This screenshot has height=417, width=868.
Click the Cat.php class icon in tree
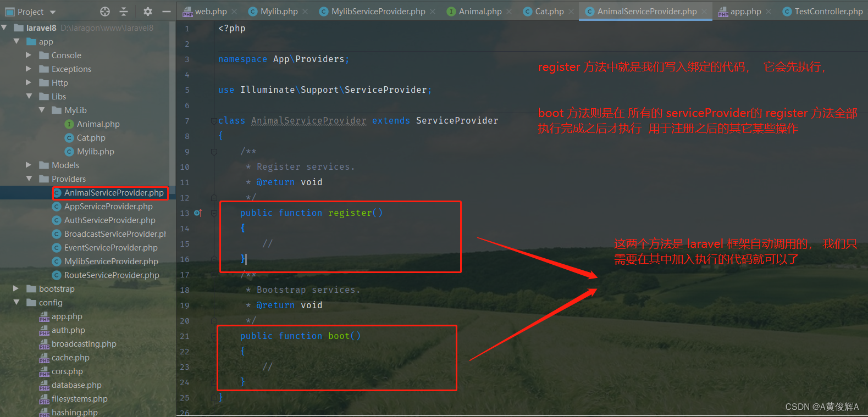[69, 138]
